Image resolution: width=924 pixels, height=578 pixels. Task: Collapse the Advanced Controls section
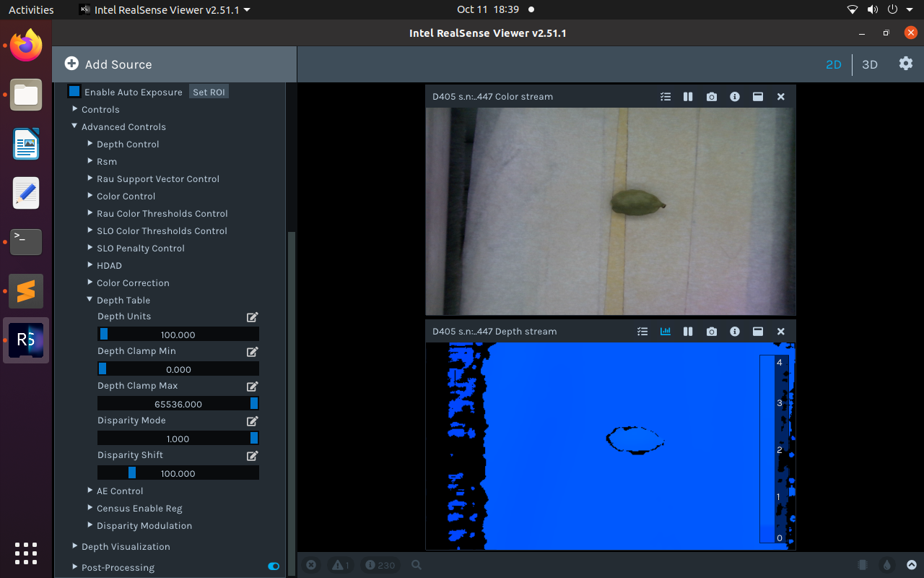(74, 125)
